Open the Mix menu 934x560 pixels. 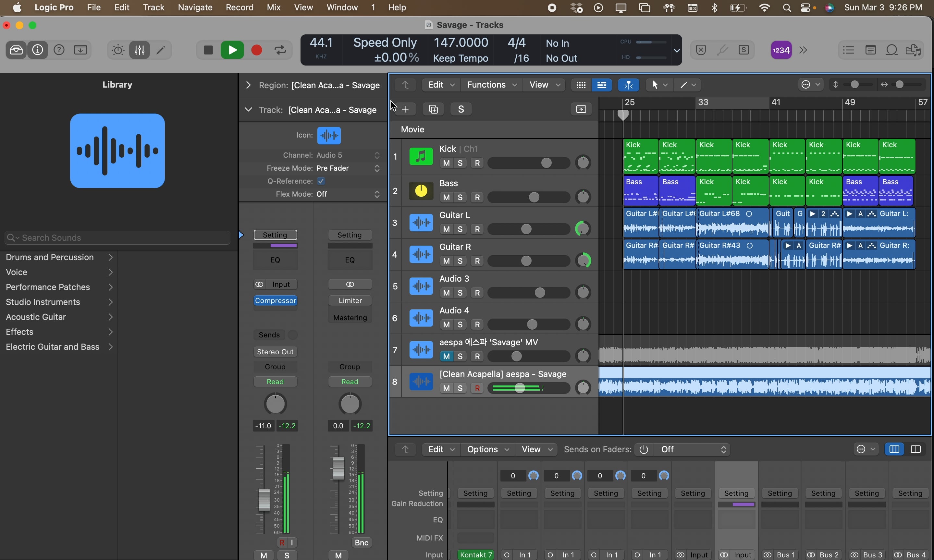[273, 7]
